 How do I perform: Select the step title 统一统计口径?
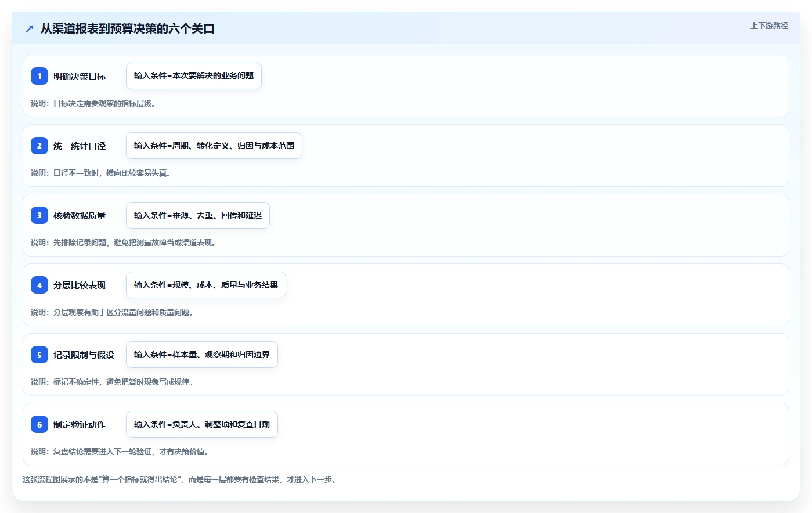(80, 146)
